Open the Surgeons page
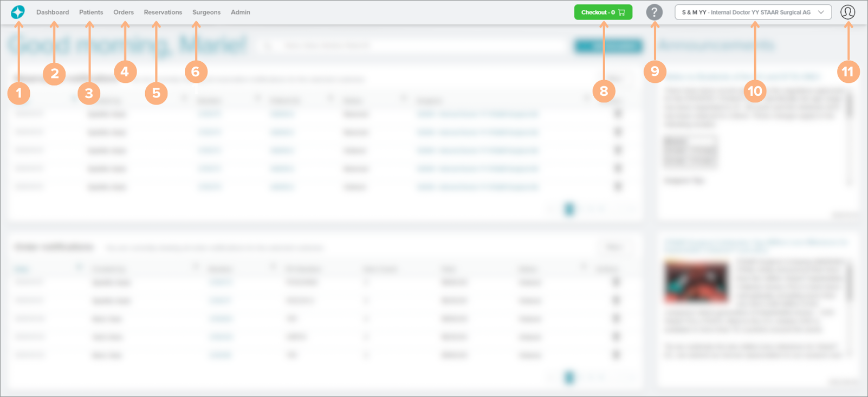The image size is (868, 397). coord(206,12)
